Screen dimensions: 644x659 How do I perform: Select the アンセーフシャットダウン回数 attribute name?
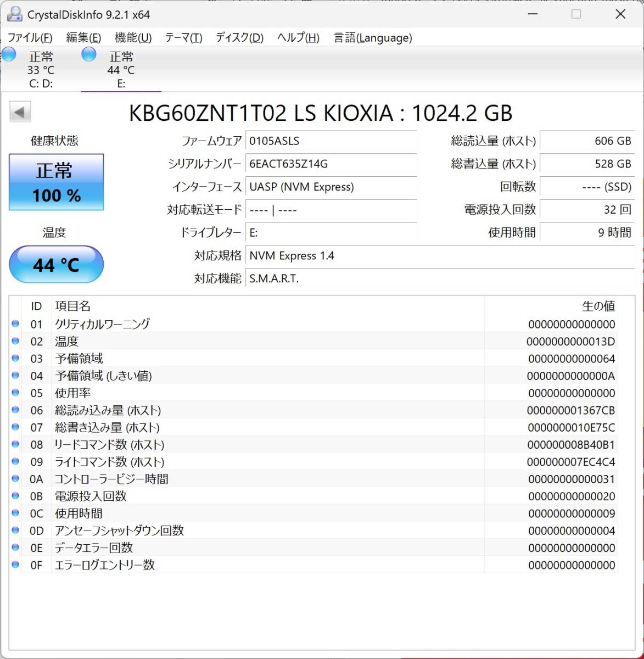pos(119,530)
